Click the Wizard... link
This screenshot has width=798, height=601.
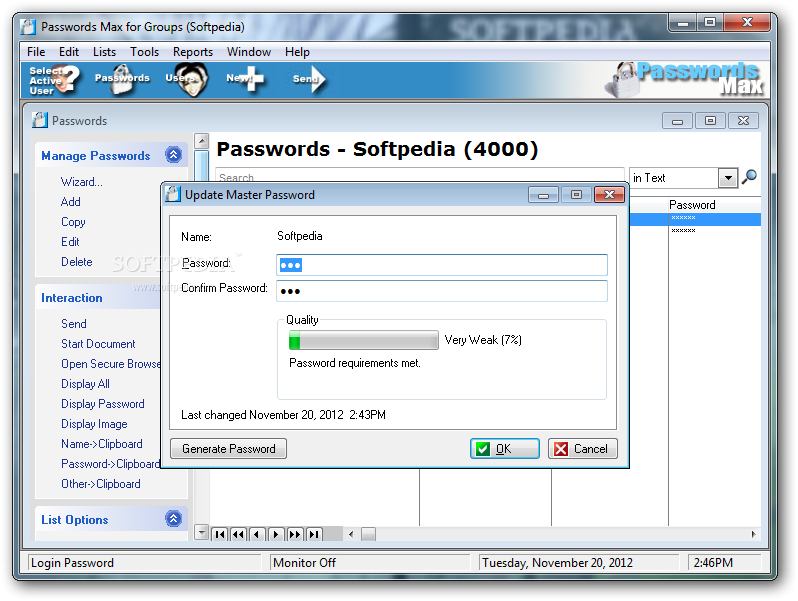[x=81, y=182]
